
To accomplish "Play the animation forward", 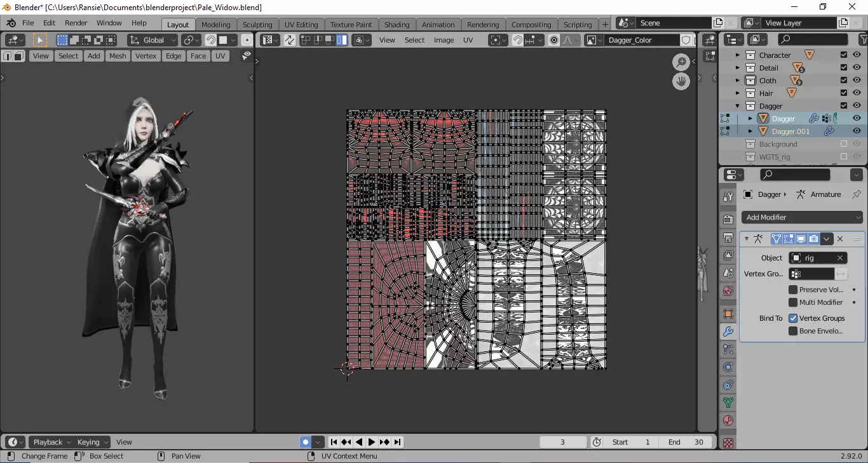I will pos(372,442).
